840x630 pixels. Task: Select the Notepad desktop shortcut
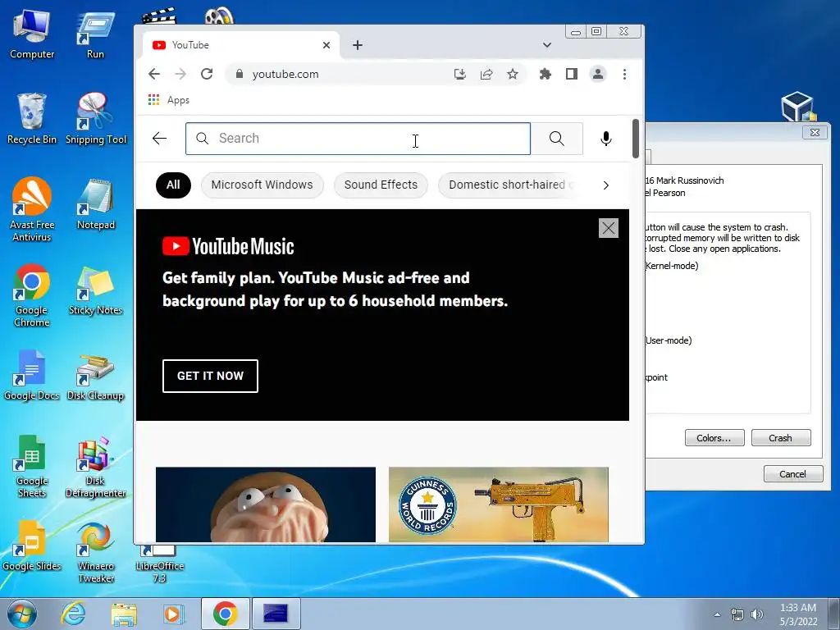click(x=95, y=204)
